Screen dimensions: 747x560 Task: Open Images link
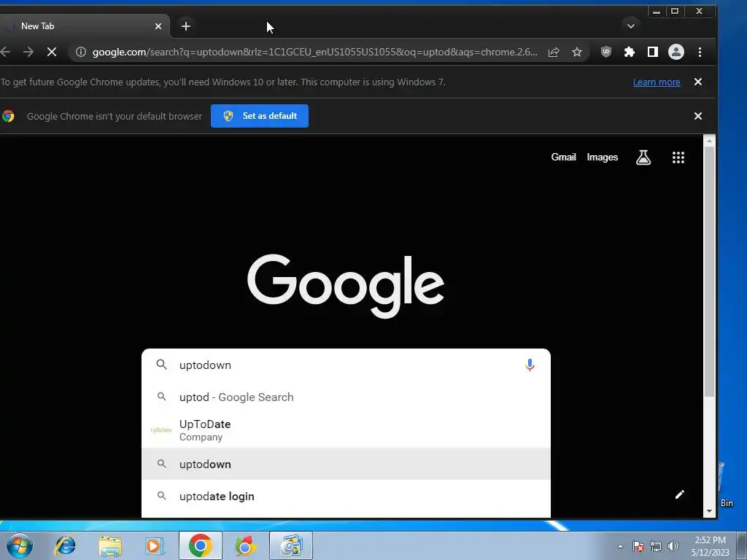(602, 157)
